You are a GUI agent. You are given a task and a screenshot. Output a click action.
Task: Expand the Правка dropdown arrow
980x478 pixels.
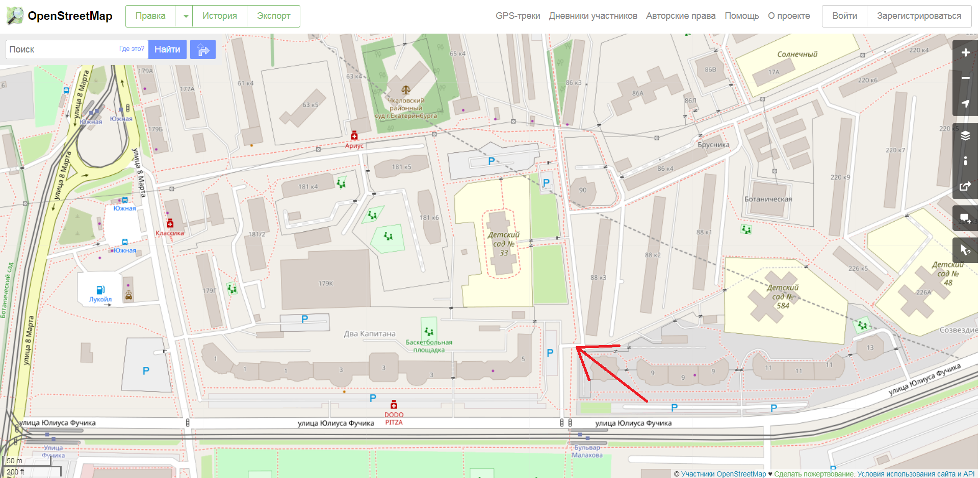point(186,16)
